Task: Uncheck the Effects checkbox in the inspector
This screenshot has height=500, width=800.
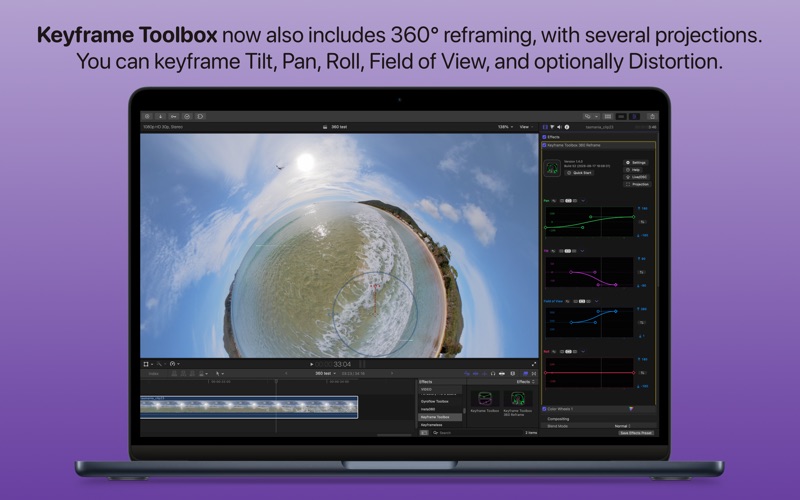Action: click(x=544, y=137)
